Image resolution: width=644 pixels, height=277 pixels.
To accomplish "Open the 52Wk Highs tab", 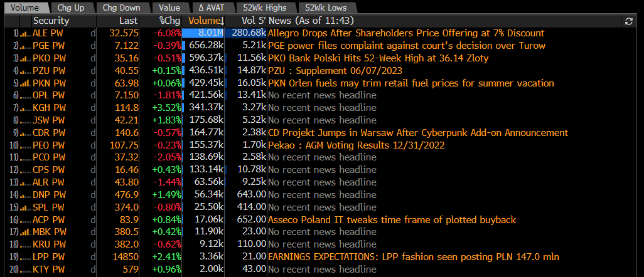I will (x=267, y=8).
